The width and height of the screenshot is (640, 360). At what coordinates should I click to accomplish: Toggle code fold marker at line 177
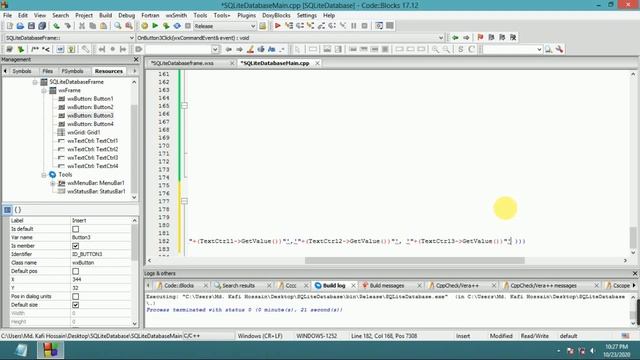[x=184, y=201]
